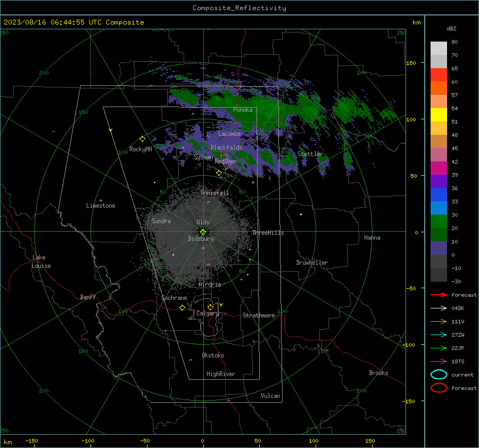Click the Hanna city label
Screen dimensions: 479x448
372,238
